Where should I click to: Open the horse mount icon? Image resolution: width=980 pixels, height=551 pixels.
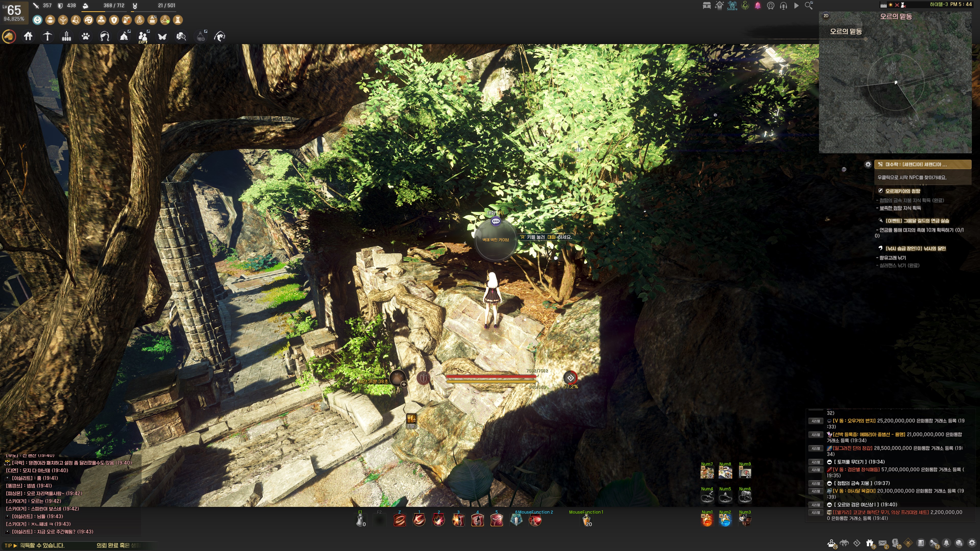tap(9, 36)
